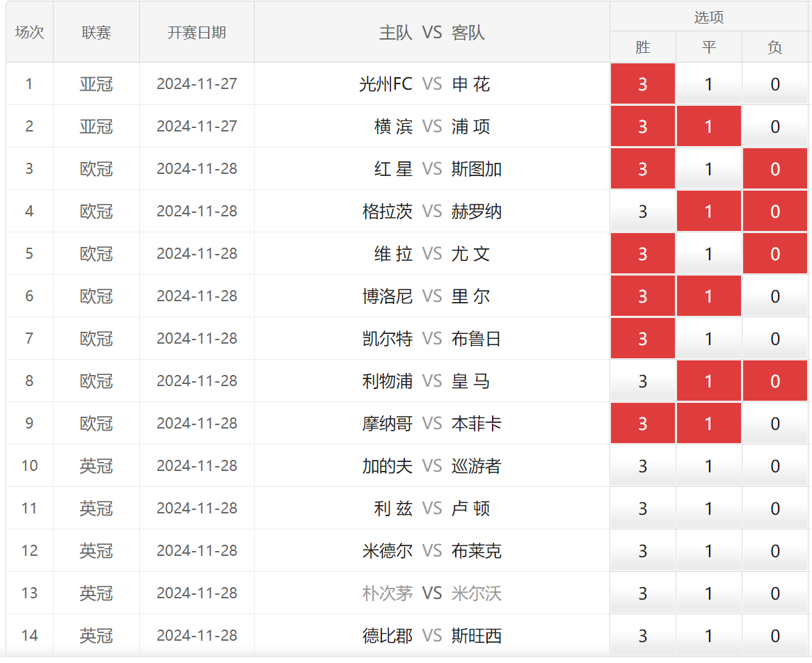
Task: Click the 利物浦 VS 皇马 match text
Action: click(x=427, y=381)
